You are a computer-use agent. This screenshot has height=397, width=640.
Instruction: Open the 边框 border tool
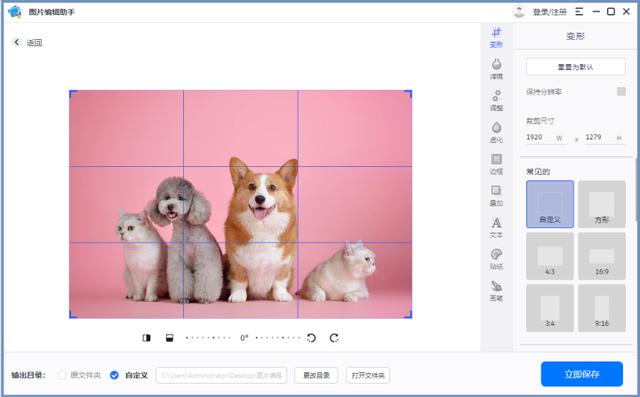(496, 164)
